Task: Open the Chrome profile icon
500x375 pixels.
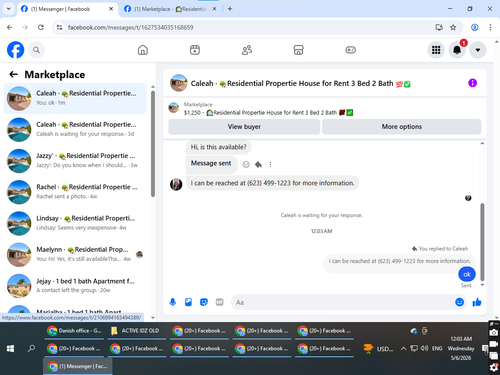Action: coord(475,27)
